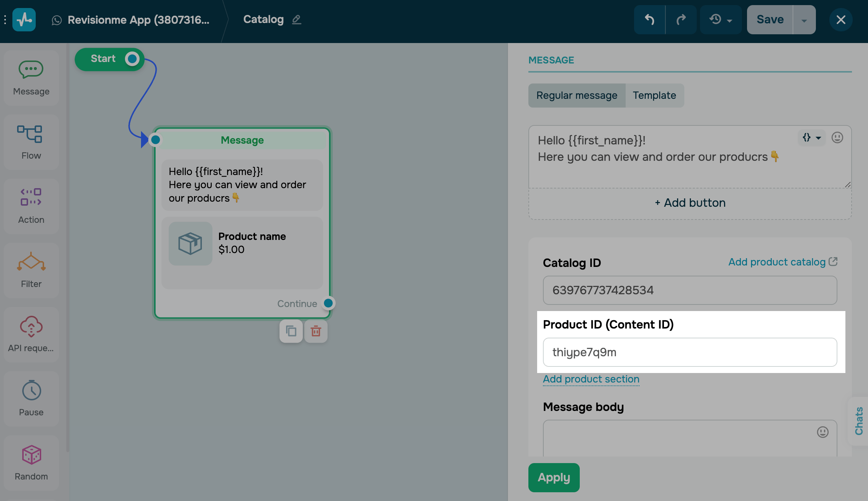Delete the Message node with trash icon
868x501 pixels.
tap(316, 331)
